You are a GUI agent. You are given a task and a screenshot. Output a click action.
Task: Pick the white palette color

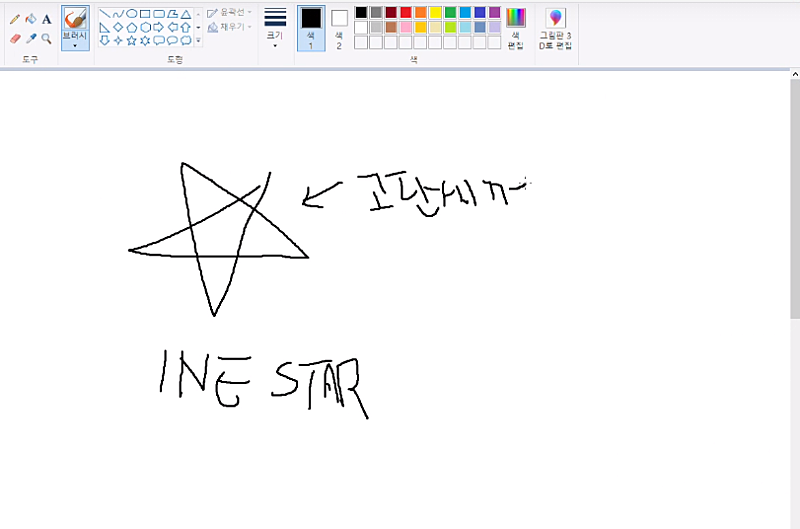pyautogui.click(x=361, y=27)
